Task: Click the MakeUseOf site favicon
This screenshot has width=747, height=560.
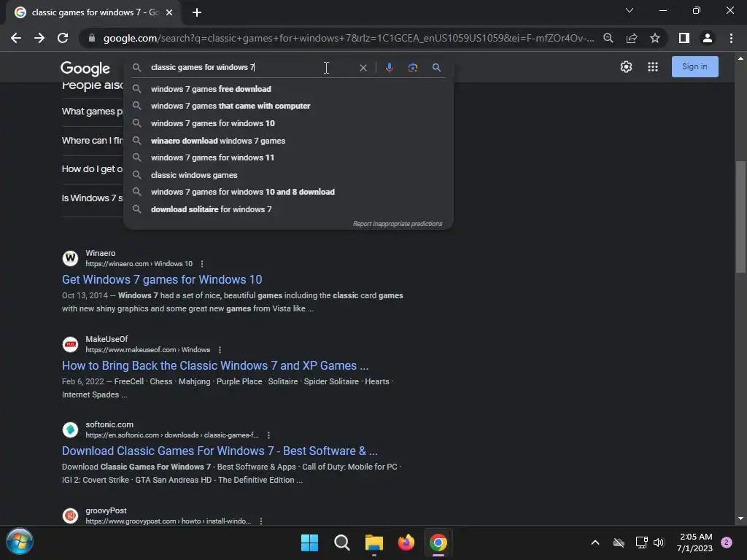Action: [x=71, y=344]
